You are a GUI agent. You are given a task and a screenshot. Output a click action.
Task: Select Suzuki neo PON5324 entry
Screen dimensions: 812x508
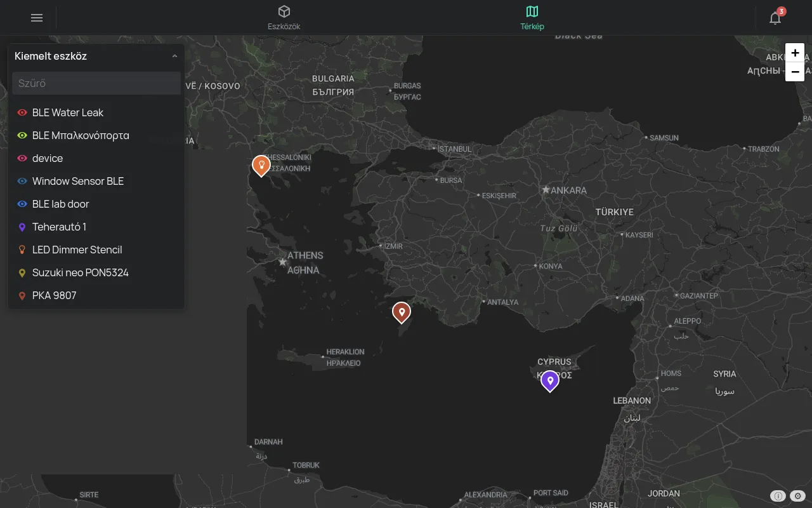pos(96,272)
